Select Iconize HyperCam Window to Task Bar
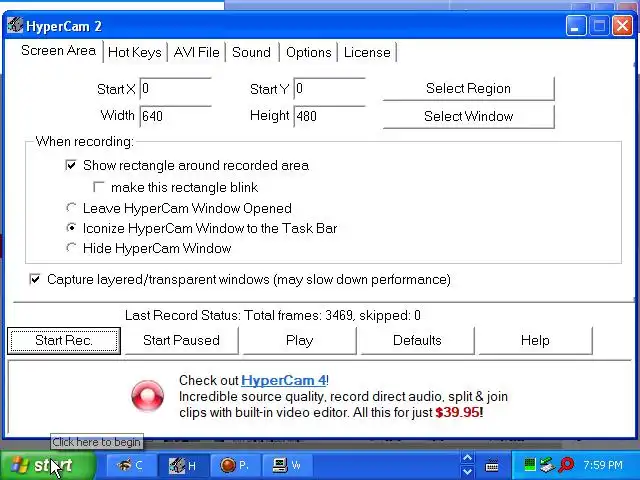Image resolution: width=640 pixels, height=480 pixels. pyautogui.click(x=71, y=228)
